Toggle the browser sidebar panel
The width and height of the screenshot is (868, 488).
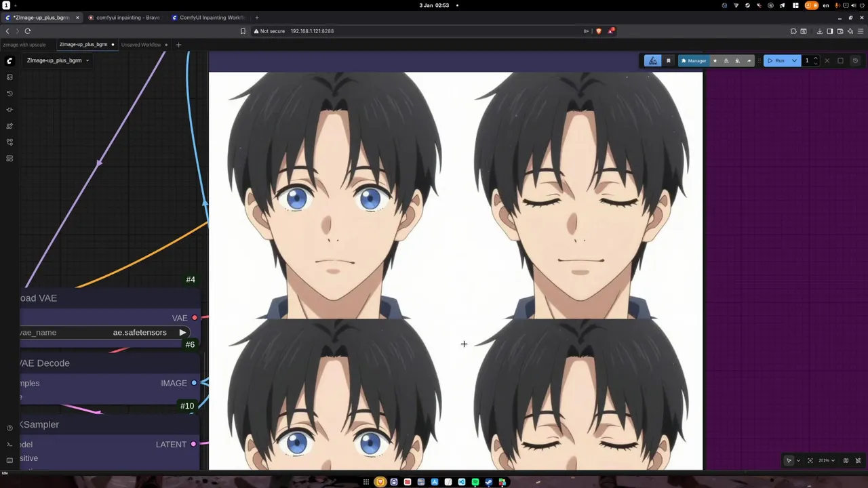coord(829,31)
